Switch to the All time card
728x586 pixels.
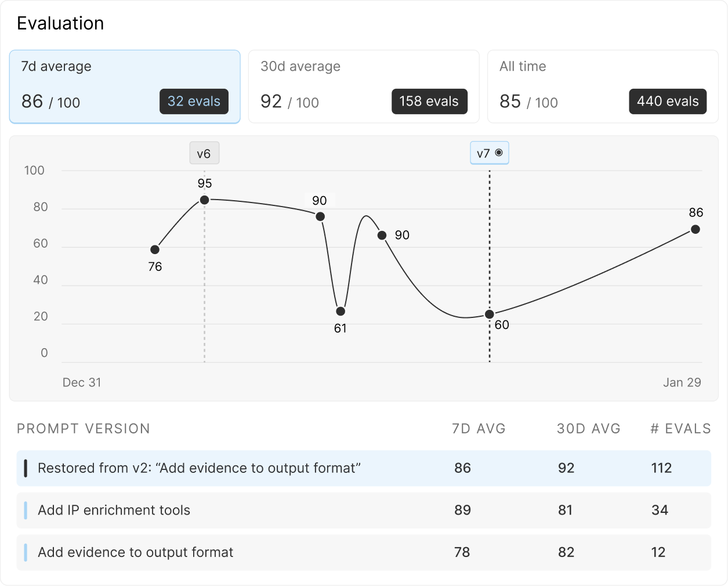603,86
